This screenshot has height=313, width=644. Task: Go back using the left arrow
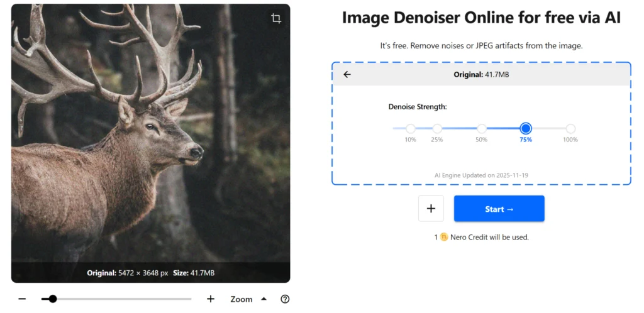347,75
